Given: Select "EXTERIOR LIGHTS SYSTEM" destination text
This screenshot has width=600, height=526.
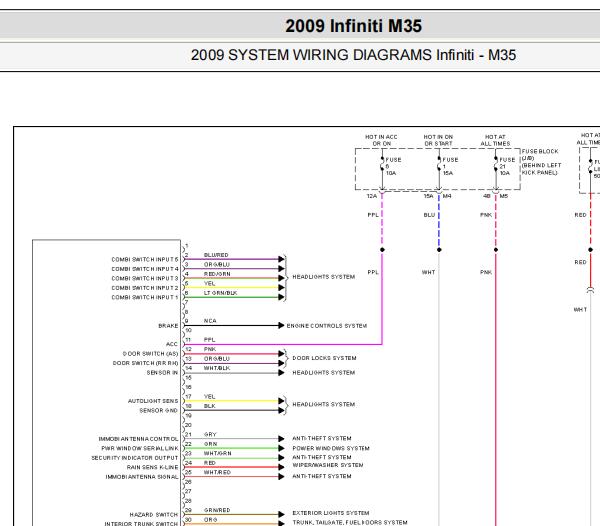Looking at the screenshot, I should tap(331, 513).
